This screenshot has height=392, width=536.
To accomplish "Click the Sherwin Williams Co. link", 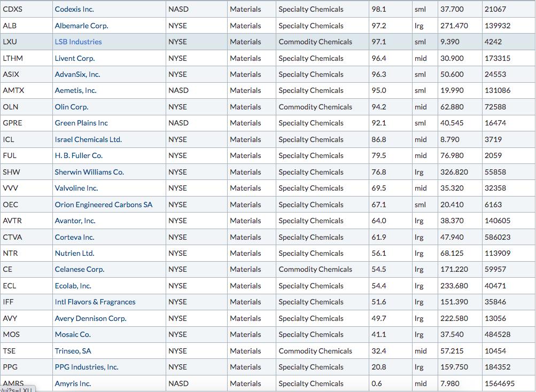I will (89, 172).
